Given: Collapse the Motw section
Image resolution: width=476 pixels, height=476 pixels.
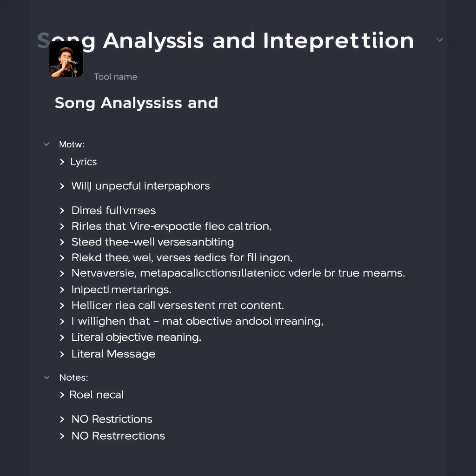Looking at the screenshot, I should click(x=46, y=144).
